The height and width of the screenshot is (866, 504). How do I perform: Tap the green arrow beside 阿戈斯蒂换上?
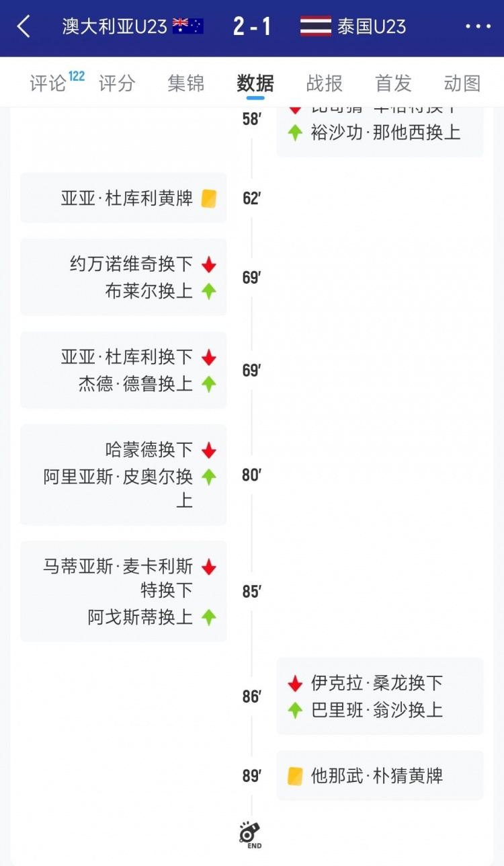pos(209,617)
